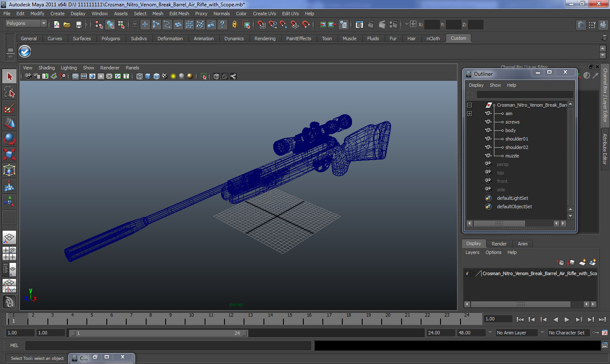Snap to grids magnet icon
Viewport: 610px width, 364px height.
(261, 25)
